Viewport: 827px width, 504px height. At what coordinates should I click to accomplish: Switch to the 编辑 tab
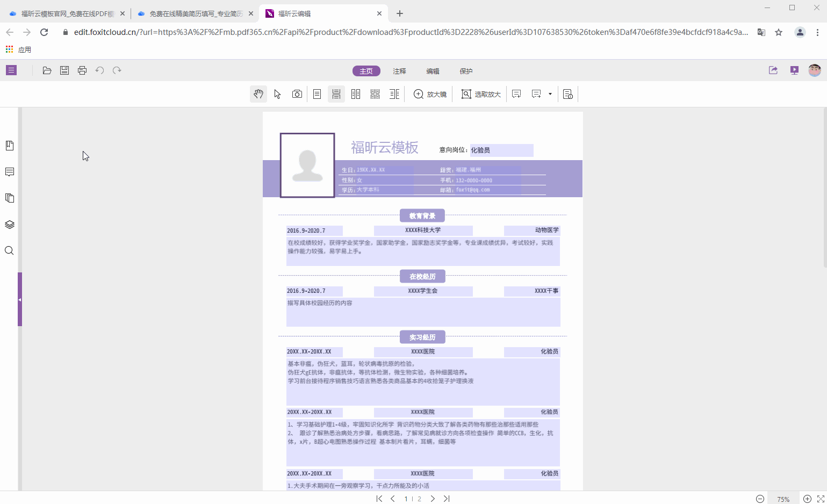[433, 70]
